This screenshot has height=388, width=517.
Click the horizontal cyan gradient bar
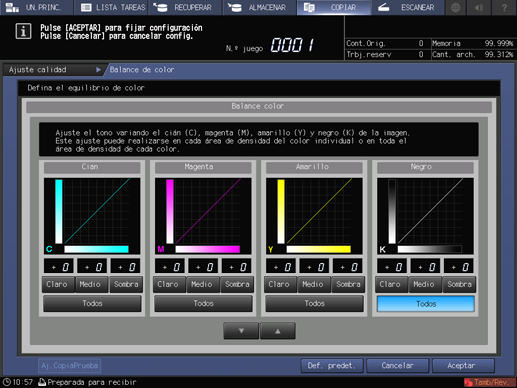pyautogui.click(x=96, y=249)
